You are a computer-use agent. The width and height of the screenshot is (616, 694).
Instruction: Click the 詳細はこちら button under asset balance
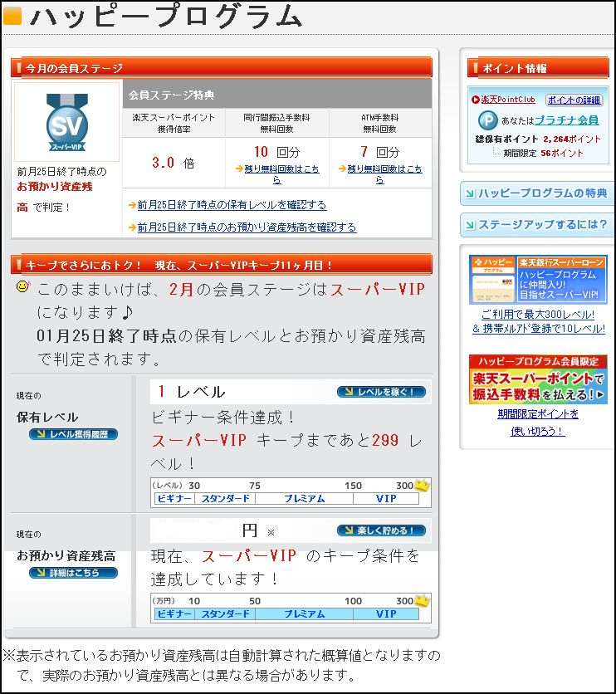[x=73, y=573]
